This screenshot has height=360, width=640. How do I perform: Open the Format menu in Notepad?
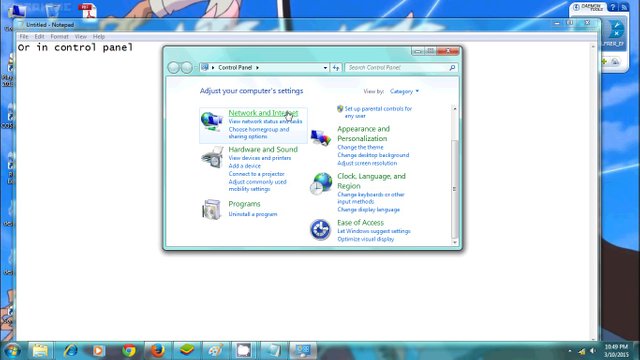tap(59, 37)
